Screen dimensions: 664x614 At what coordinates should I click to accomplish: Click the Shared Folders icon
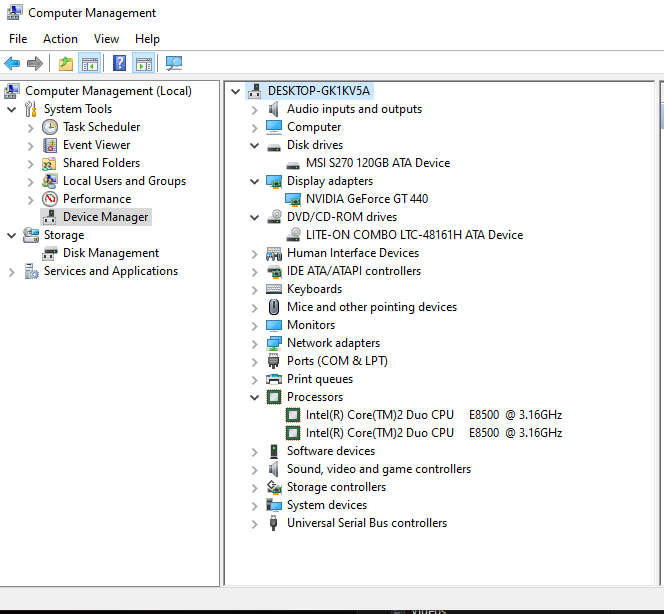(x=49, y=163)
